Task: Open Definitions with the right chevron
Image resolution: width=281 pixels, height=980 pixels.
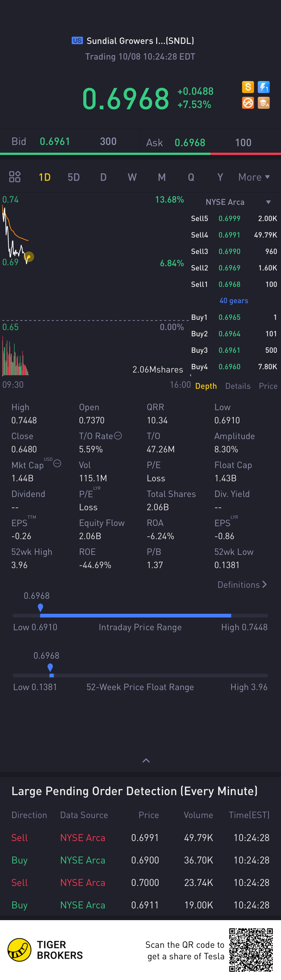Action: 242,585
